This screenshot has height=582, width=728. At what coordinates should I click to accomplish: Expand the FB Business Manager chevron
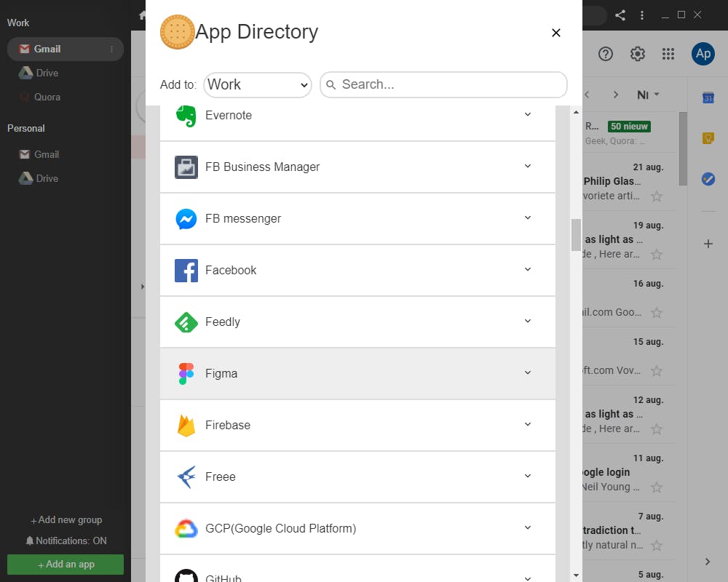pos(527,166)
